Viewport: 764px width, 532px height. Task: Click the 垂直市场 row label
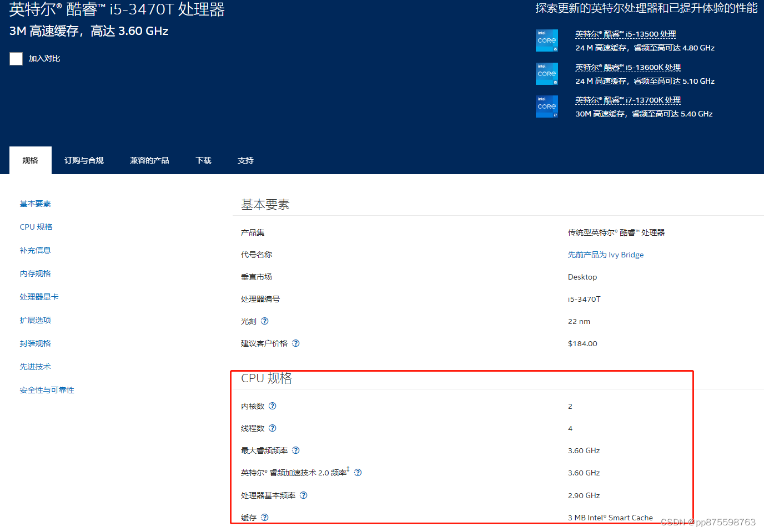click(257, 277)
